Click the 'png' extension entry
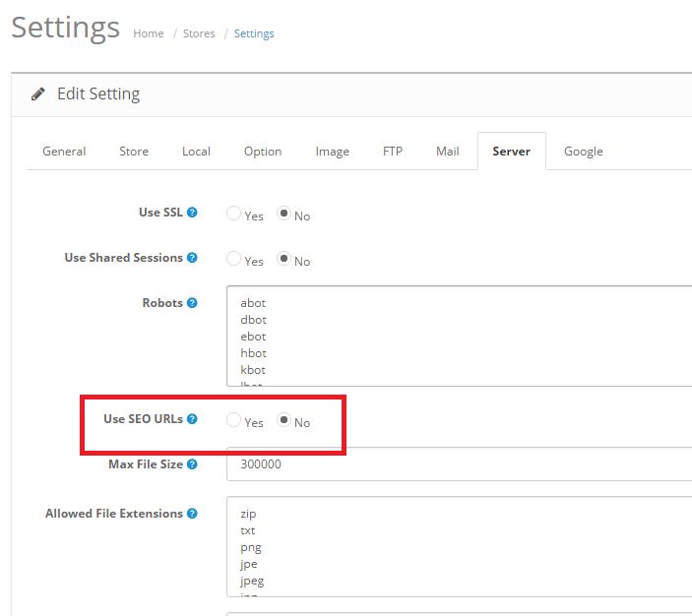This screenshot has height=616, width=692. (251, 548)
